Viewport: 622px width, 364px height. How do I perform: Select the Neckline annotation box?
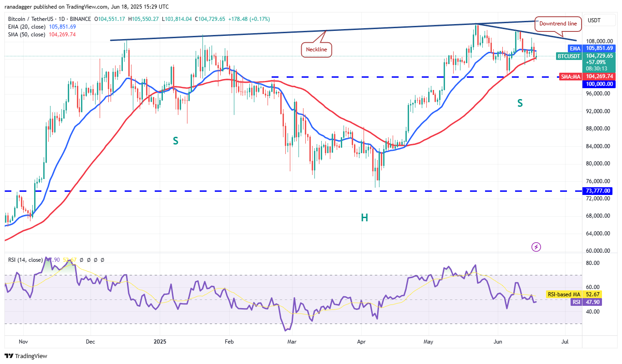317,50
